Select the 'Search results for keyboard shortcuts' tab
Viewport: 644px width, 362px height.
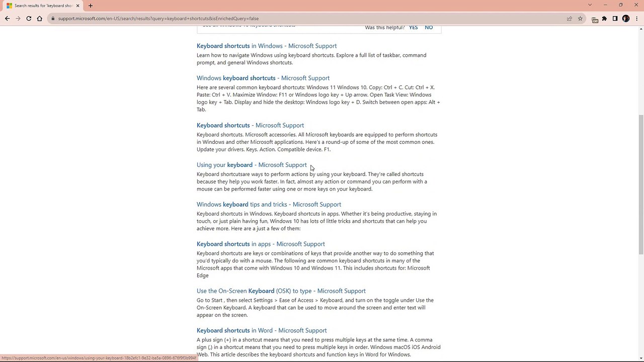coord(43,6)
